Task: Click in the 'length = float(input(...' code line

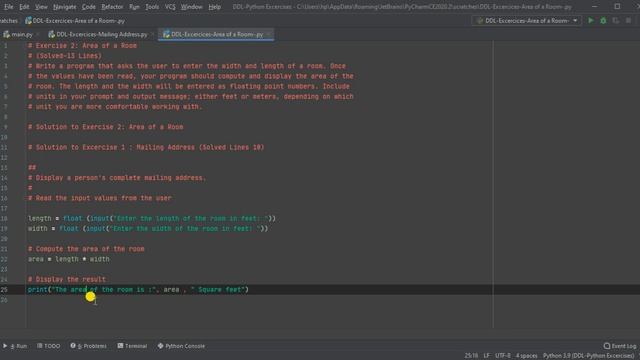Action: click(x=151, y=218)
